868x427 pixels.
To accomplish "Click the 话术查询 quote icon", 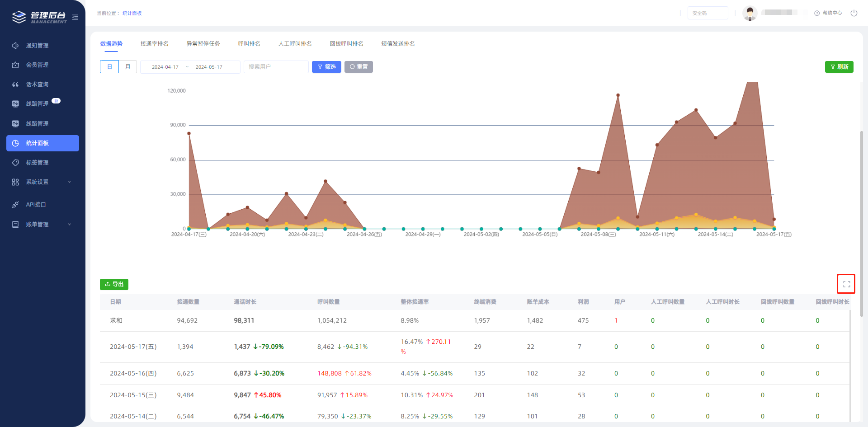I will tap(15, 84).
